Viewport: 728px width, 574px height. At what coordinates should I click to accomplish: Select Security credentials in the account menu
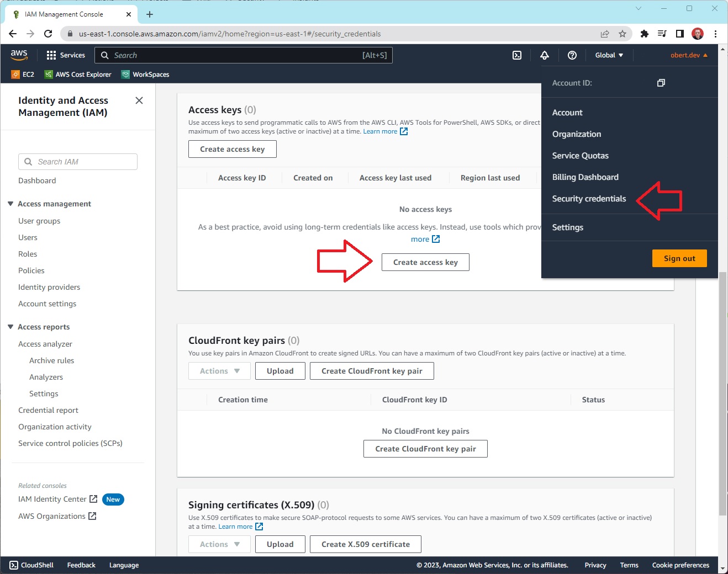[x=589, y=199]
